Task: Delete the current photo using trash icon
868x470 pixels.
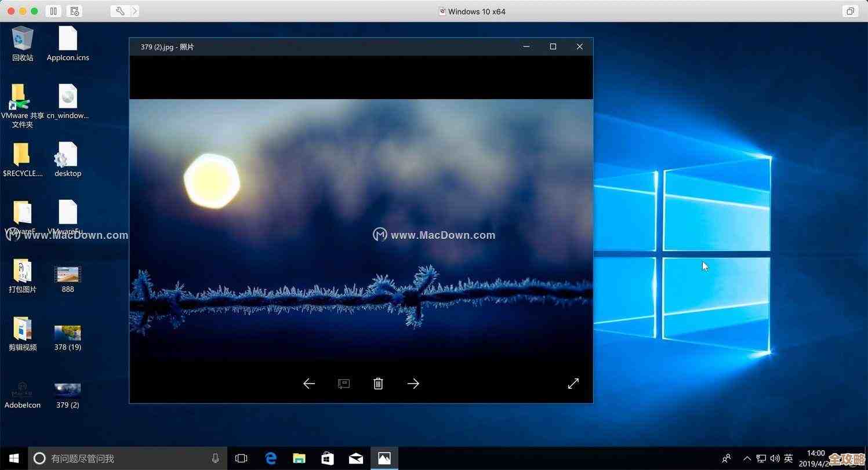Action: pyautogui.click(x=378, y=384)
